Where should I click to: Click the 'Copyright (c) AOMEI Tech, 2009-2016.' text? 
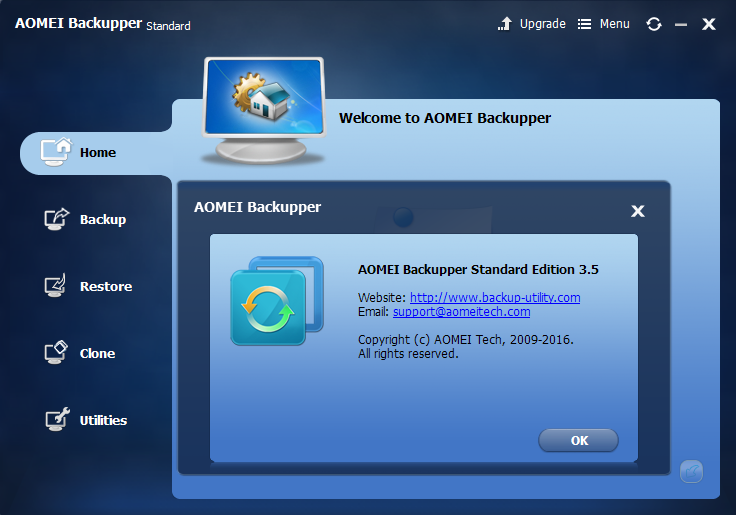tap(466, 339)
